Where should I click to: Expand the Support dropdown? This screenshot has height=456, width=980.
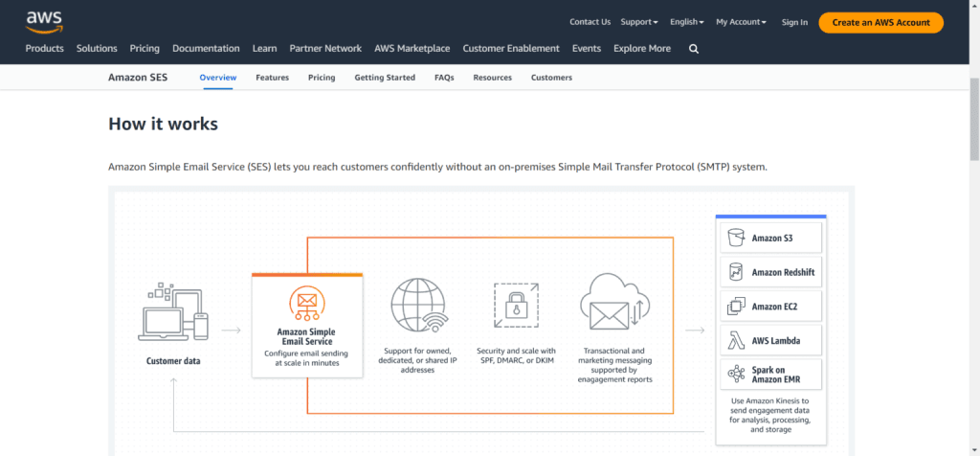(638, 22)
